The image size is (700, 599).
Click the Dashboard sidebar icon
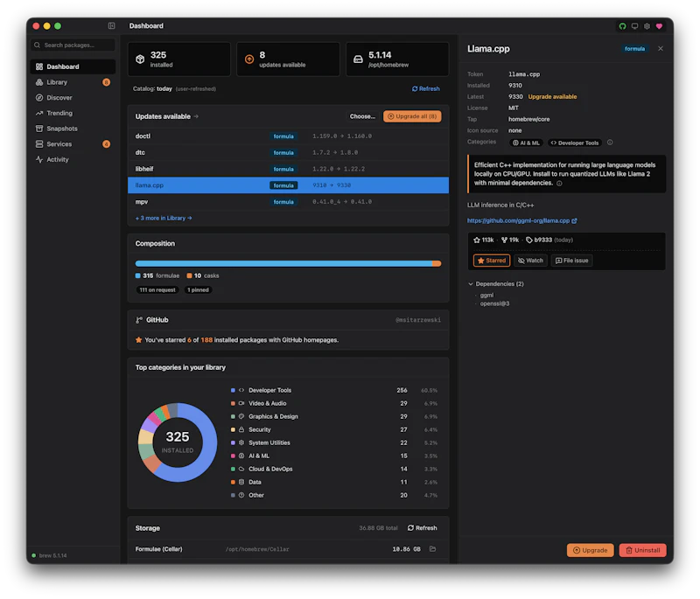pos(39,66)
